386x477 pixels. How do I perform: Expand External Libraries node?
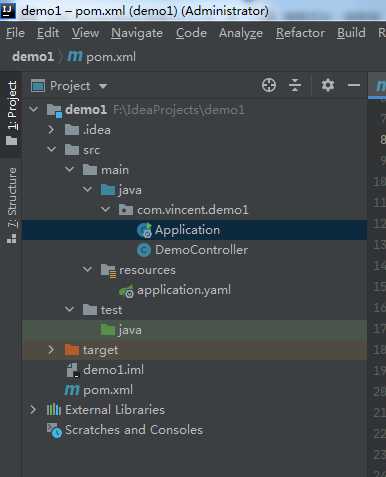tap(33, 410)
